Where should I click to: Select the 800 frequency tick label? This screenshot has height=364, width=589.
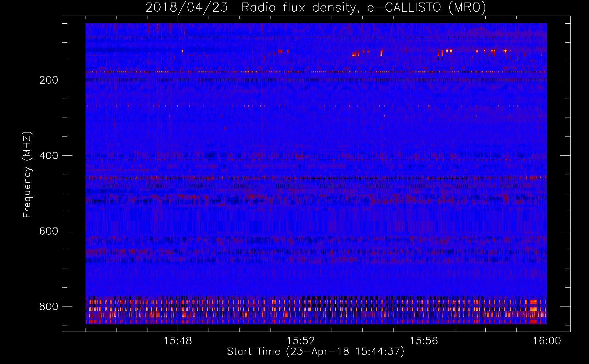[x=49, y=306]
